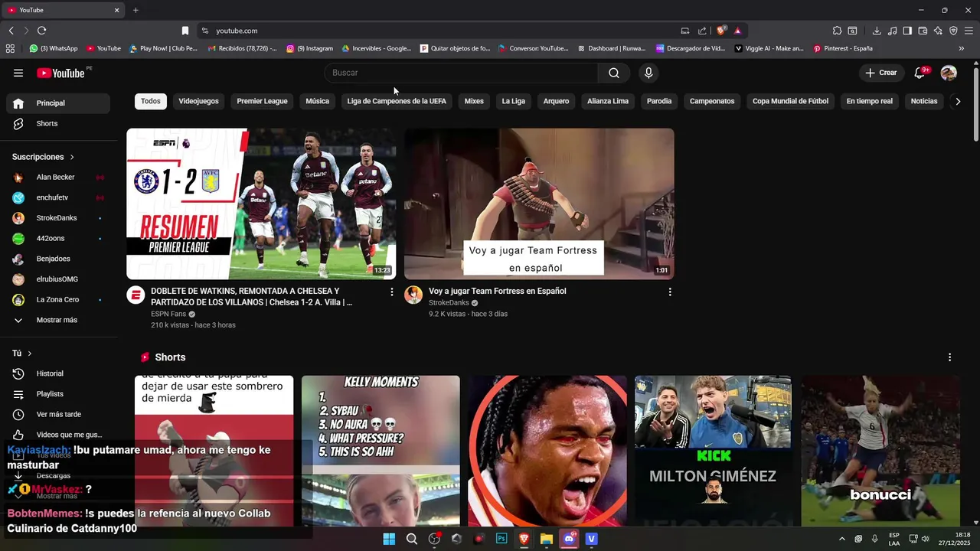Open the bonucci short

pos(880,451)
